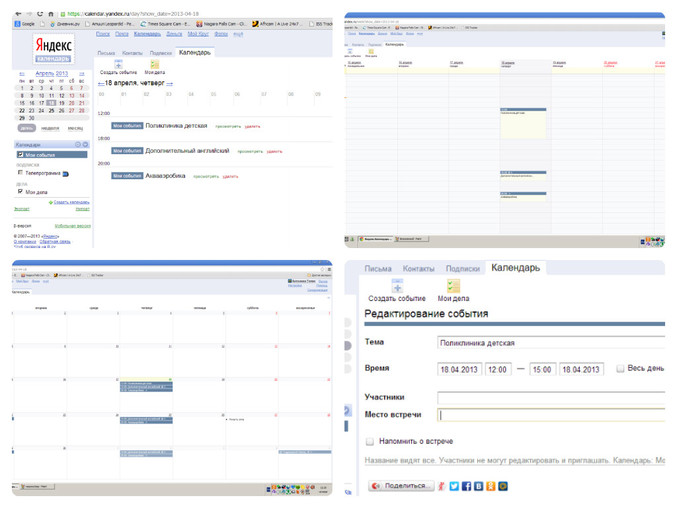Image resolution: width=677 pixels, height=508 pixels.
Task: Click the Участники input field
Action: coord(551,398)
